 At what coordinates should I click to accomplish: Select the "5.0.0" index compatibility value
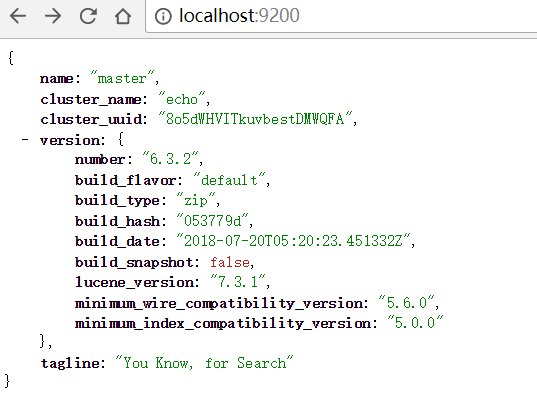[x=415, y=322]
